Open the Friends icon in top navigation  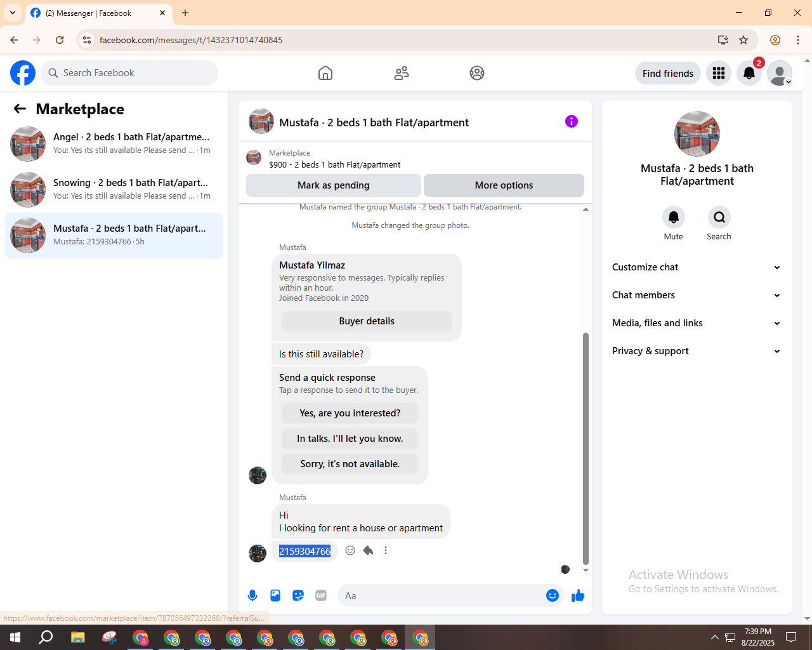click(402, 73)
